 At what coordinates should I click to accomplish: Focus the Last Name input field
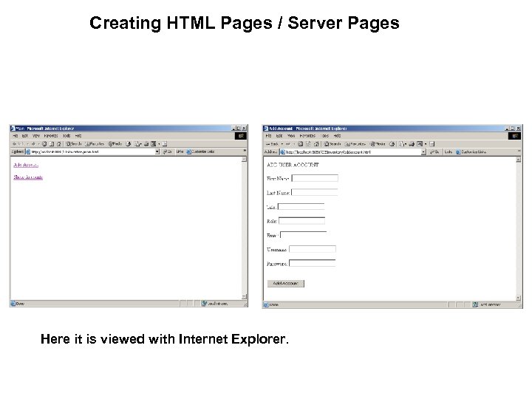pos(315,192)
